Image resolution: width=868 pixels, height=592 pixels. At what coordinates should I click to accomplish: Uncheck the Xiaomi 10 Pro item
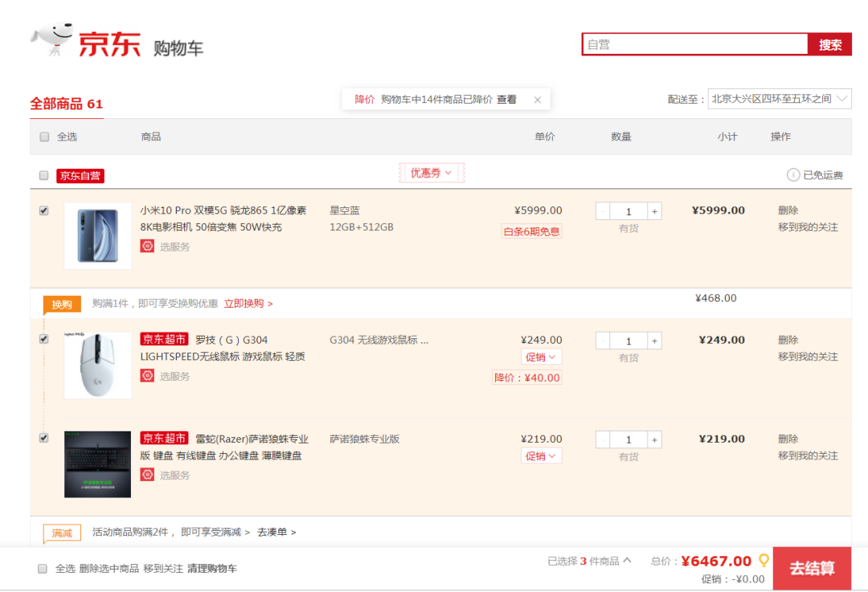pyautogui.click(x=43, y=210)
